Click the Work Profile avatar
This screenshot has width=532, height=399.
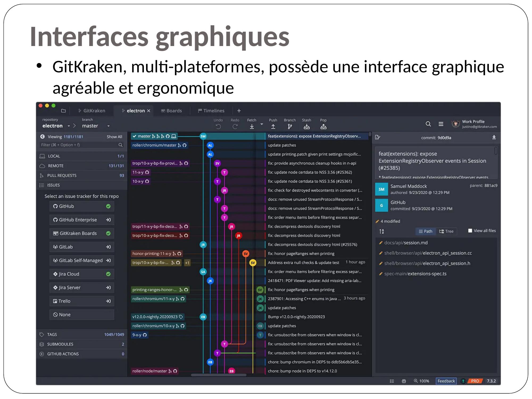pyautogui.click(x=456, y=124)
